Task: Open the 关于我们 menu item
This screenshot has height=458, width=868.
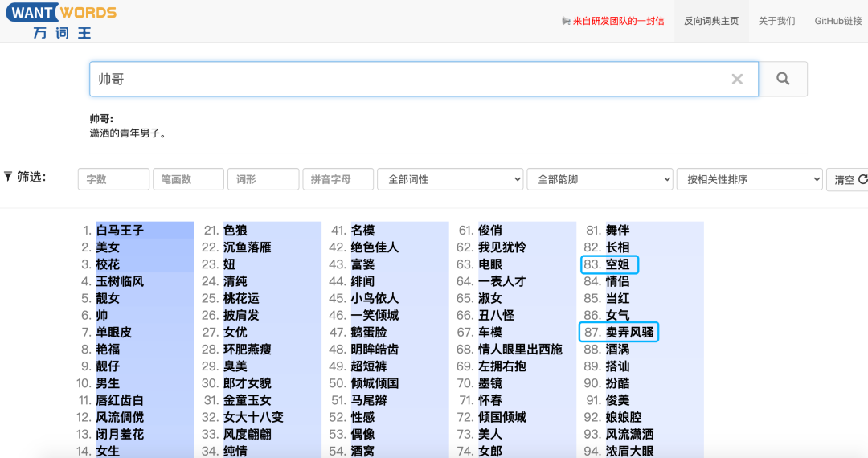Action: [x=776, y=21]
